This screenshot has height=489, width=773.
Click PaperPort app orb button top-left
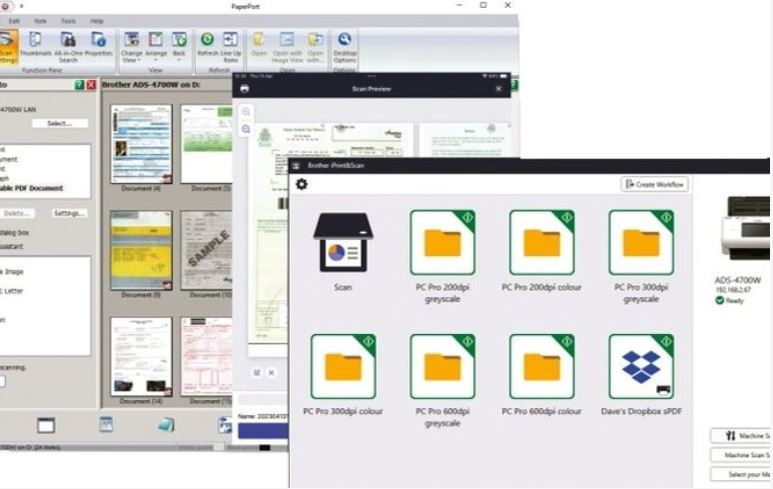coord(5,6)
